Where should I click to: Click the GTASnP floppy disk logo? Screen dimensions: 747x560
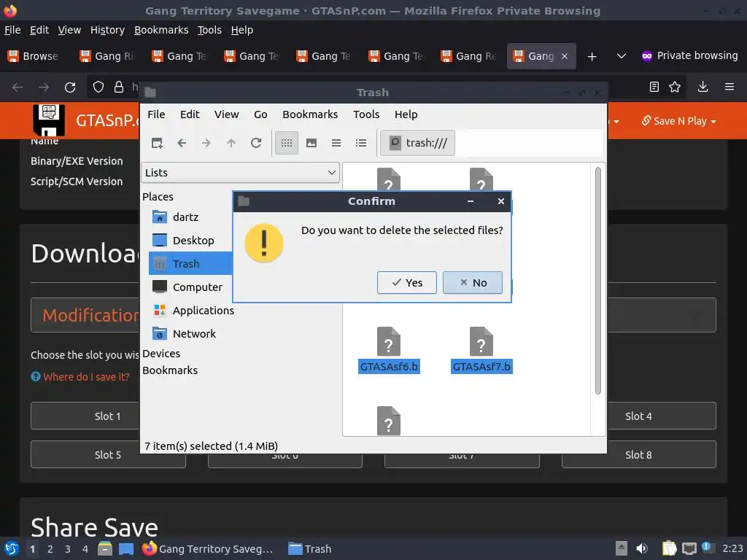tap(49, 120)
